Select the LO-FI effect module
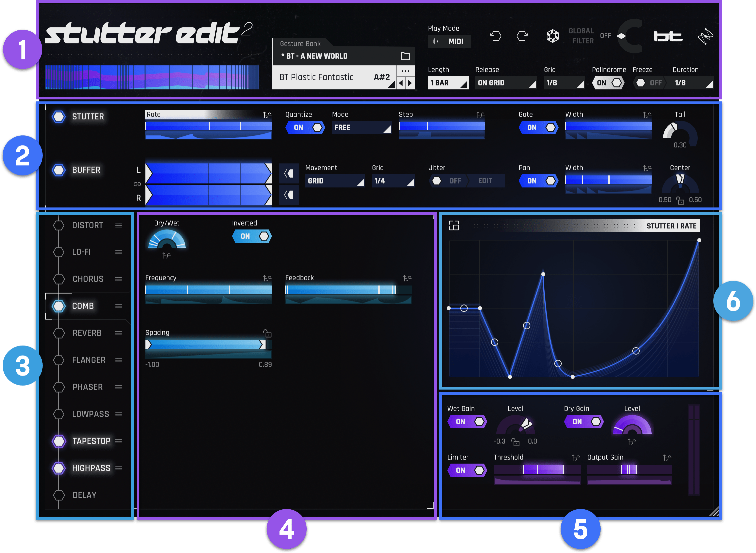This screenshot has height=553, width=756. [x=81, y=252]
